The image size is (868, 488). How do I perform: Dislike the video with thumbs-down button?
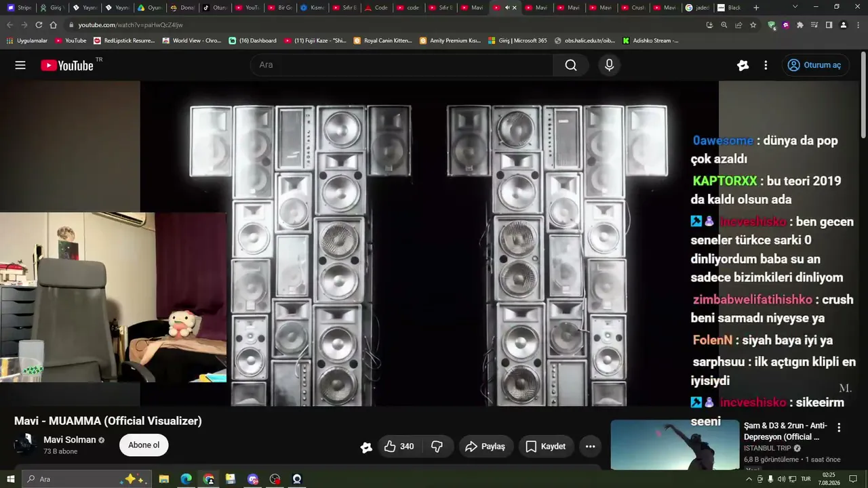coord(437,447)
